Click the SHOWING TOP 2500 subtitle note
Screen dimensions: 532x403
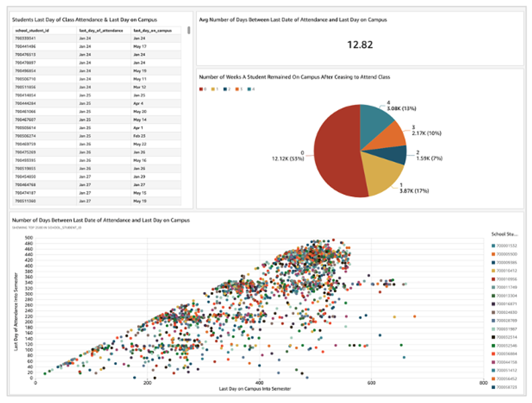(47, 228)
